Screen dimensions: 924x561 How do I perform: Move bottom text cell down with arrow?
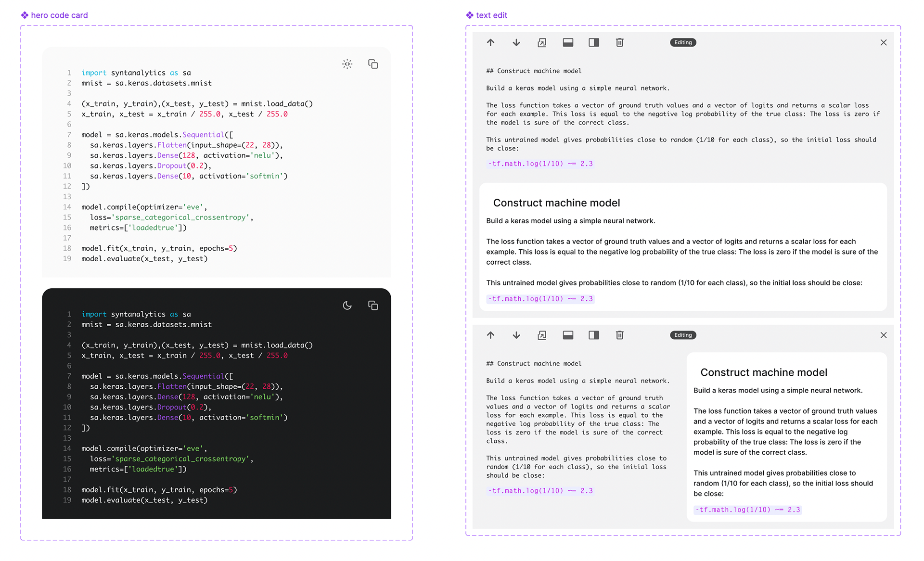click(x=516, y=335)
